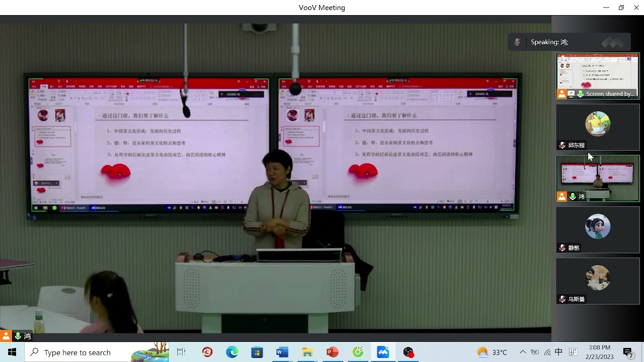Click the "VooV Meeting" window title
The height and width of the screenshot is (362, 644).
(x=322, y=8)
